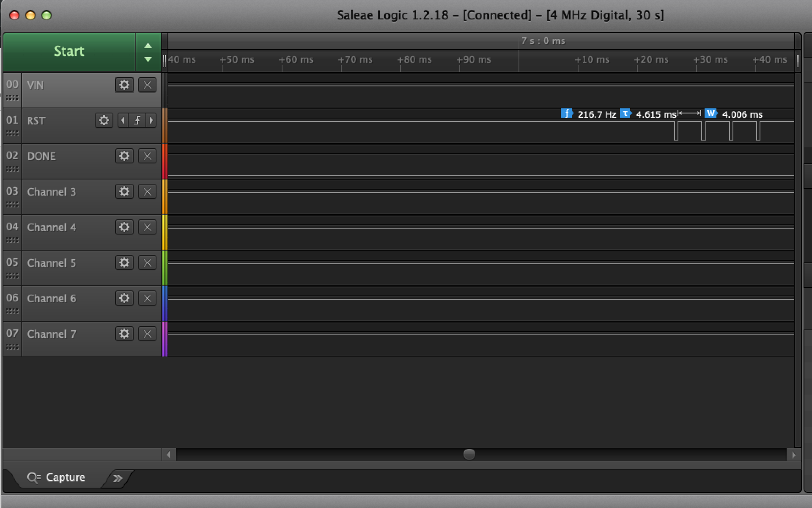Click X trigger button on Channel 6

click(x=147, y=298)
